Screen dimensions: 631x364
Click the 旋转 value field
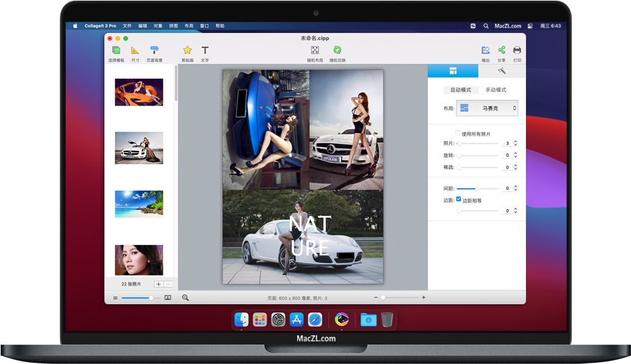(507, 155)
